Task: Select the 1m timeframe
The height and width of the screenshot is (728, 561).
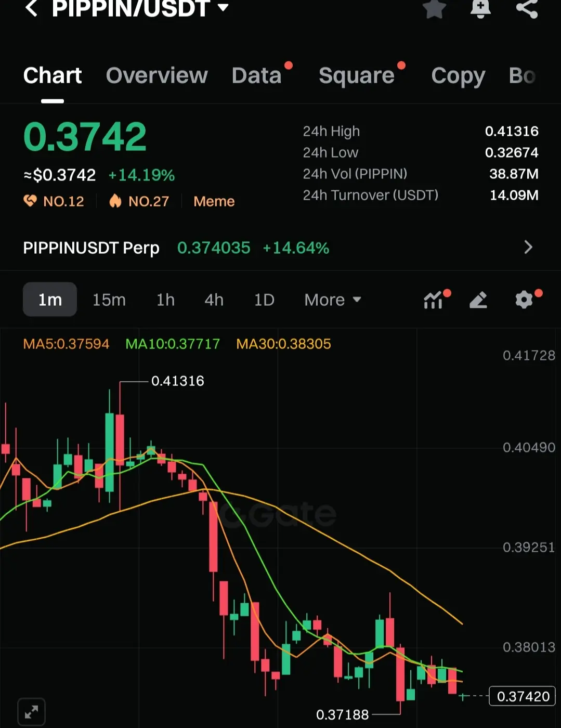Action: [x=50, y=300]
